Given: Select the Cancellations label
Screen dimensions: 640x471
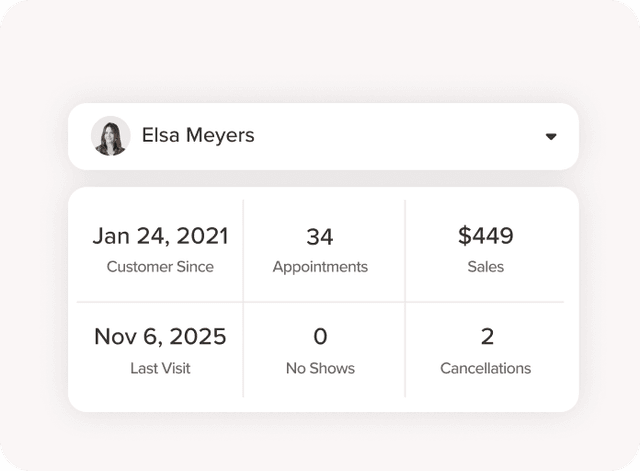Looking at the screenshot, I should (x=486, y=368).
